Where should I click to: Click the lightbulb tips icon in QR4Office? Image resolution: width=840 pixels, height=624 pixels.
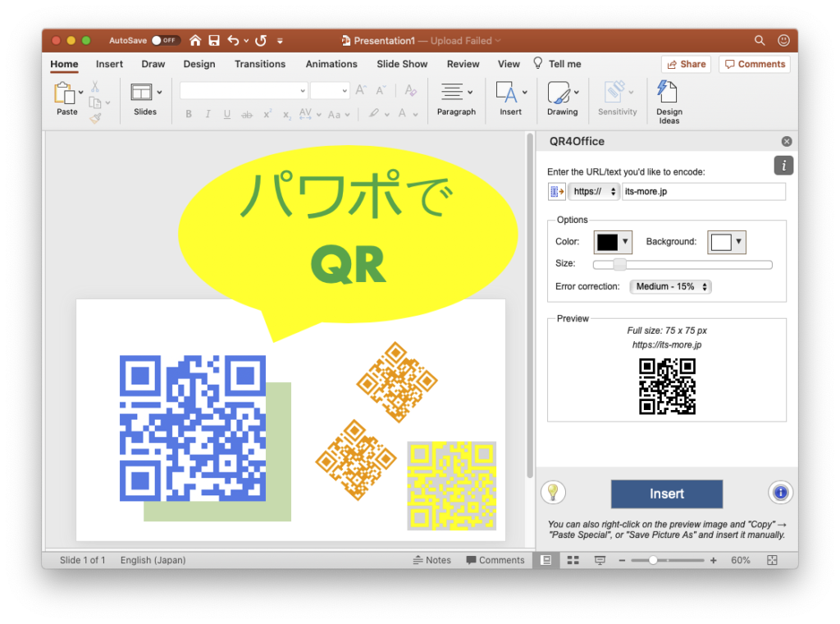click(554, 492)
